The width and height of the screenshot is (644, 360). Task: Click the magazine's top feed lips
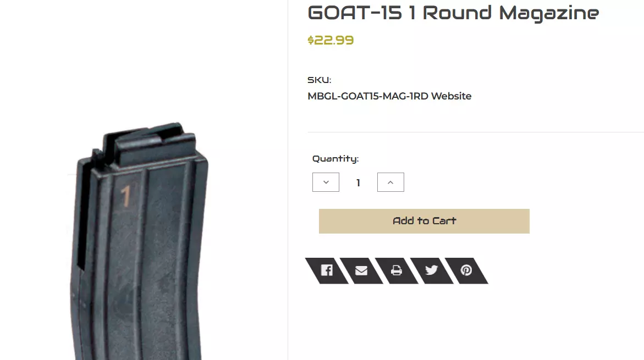tap(148, 140)
